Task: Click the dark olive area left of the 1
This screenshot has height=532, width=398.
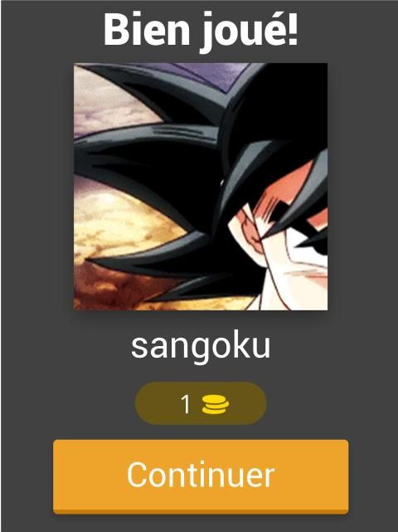Action: pos(158,403)
